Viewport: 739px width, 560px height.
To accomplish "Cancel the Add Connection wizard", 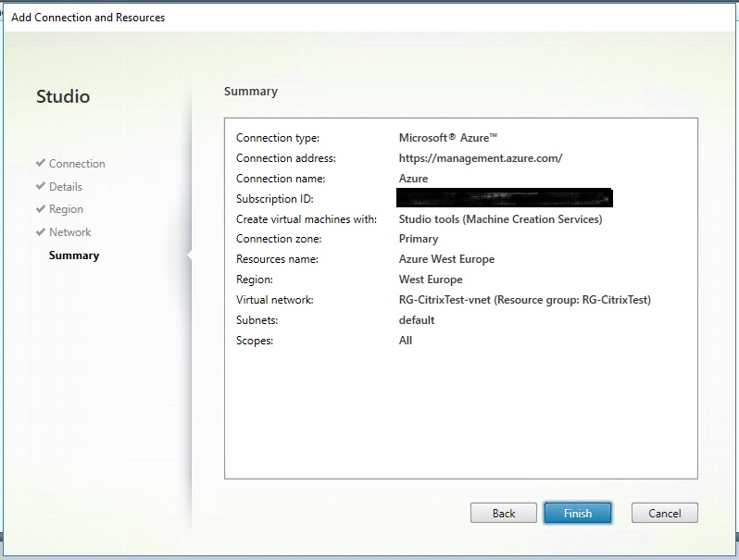I will point(664,513).
